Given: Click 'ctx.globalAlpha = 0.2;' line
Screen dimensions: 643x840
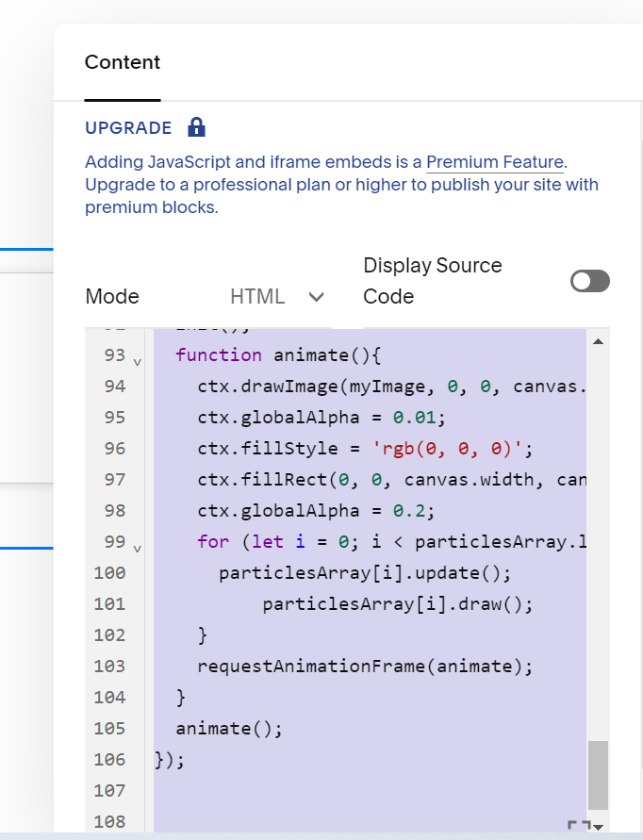Looking at the screenshot, I should pos(316,511).
